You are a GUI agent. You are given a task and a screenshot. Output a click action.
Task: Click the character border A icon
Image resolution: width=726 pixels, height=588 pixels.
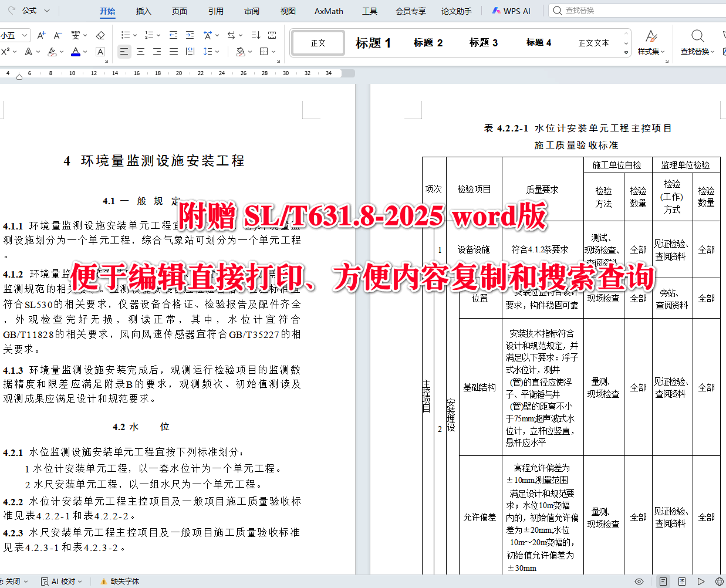point(100,52)
